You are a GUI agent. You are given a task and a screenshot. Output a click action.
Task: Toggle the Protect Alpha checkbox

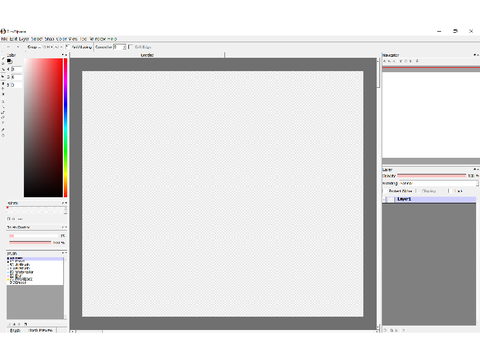pos(385,191)
